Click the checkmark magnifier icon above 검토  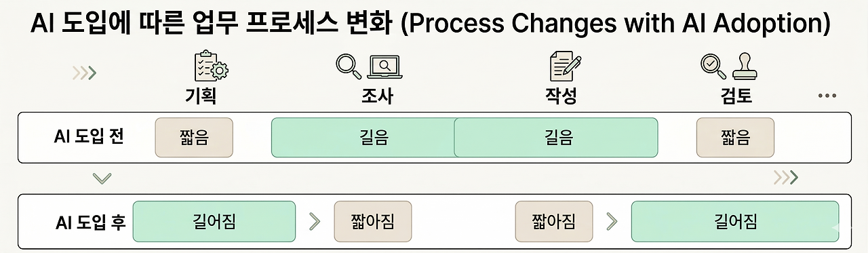(x=713, y=66)
